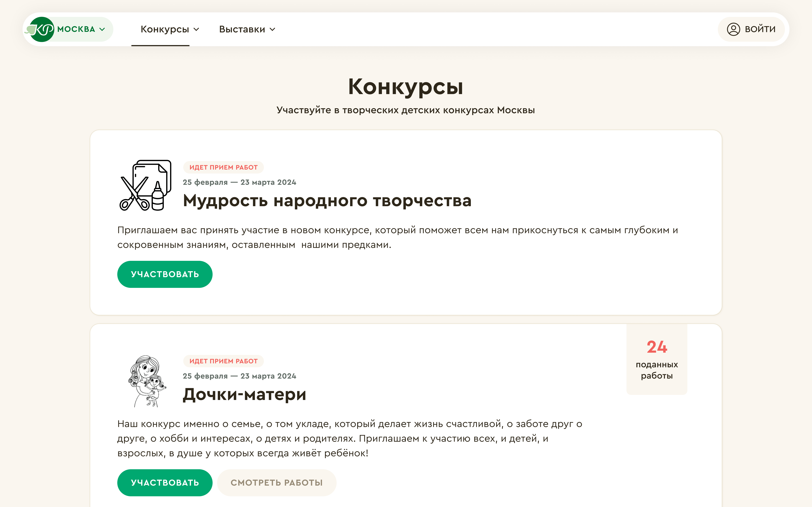
Task: Open the Дочки-матери contest title
Action: (x=244, y=394)
